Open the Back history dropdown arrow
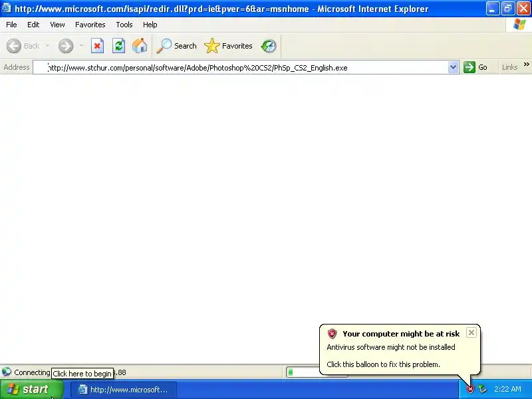 pyautogui.click(x=47, y=46)
